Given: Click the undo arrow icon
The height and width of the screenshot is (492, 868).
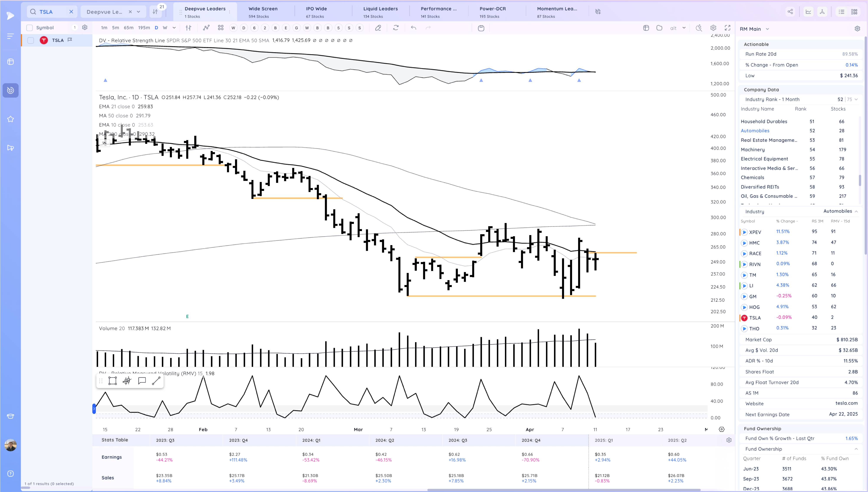Looking at the screenshot, I should click(413, 28).
